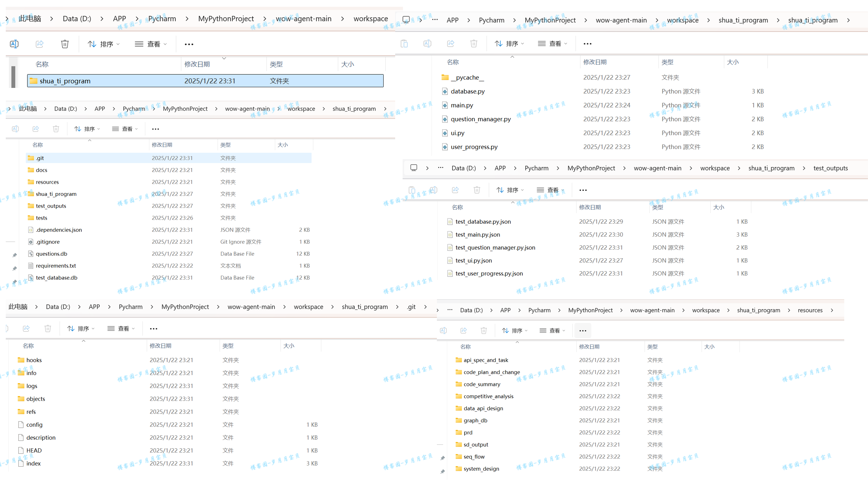Click the .gitignore file icon

click(x=31, y=242)
